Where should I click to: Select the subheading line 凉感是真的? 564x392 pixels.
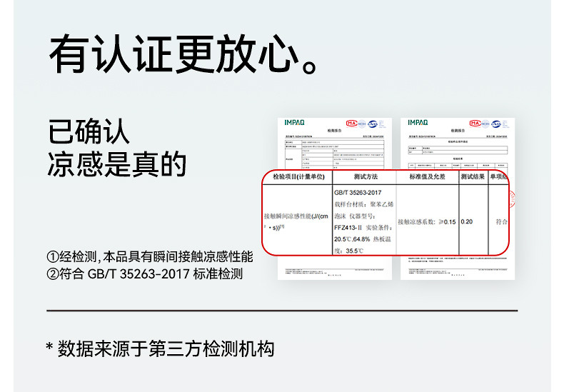click(117, 164)
